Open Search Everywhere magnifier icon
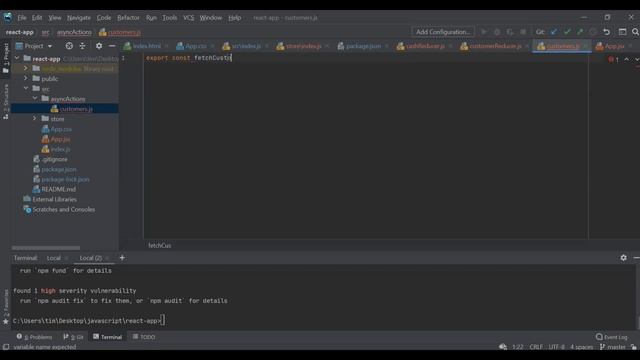The width and height of the screenshot is (640, 360). pyautogui.click(x=636, y=32)
